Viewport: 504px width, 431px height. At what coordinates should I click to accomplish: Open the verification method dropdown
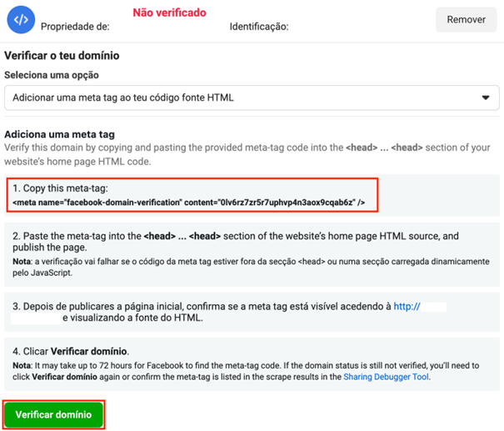coord(250,98)
